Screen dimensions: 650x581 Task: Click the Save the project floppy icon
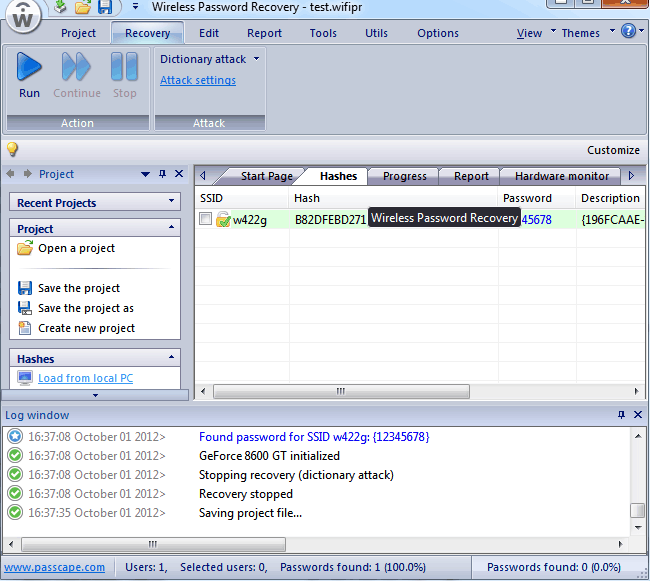point(25,288)
